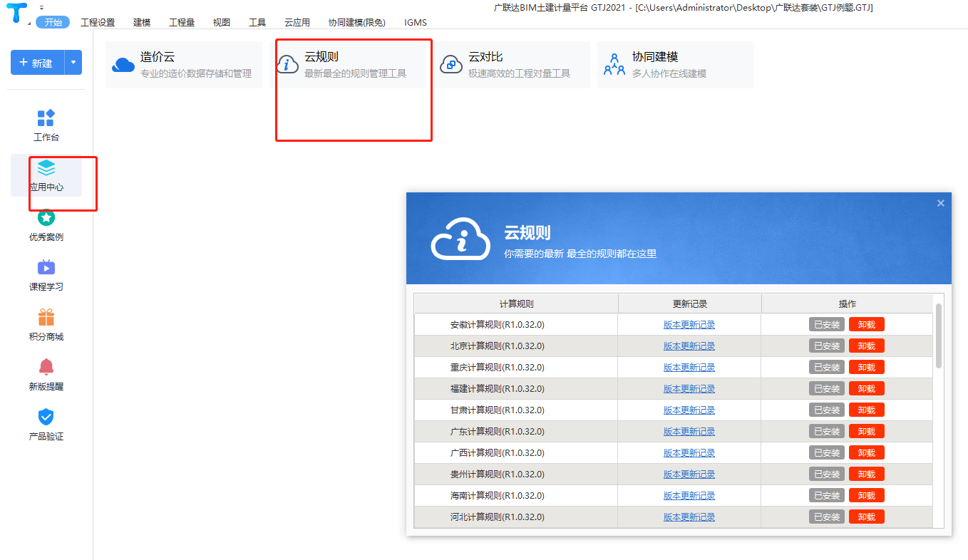Click the 更新记录 column header
This screenshot has width=968, height=560.
click(x=690, y=304)
